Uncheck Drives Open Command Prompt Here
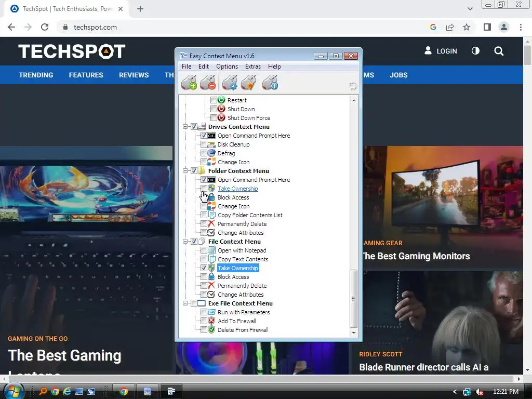Image resolution: width=532 pixels, height=399 pixels. (204, 136)
